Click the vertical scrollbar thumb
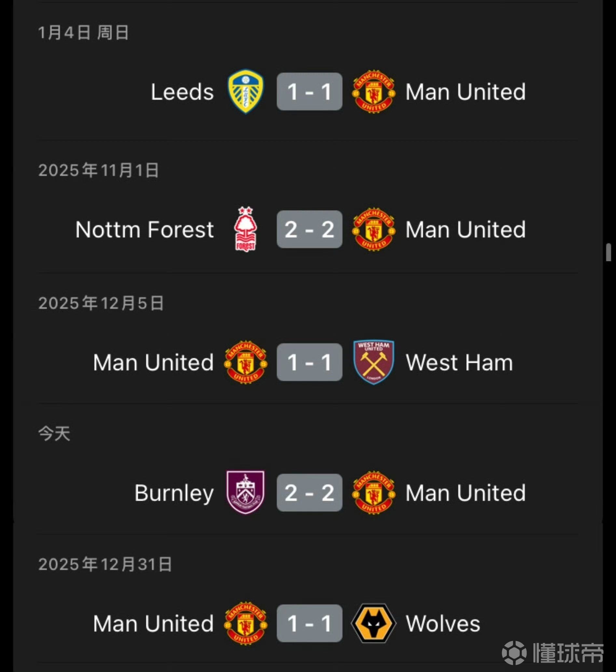Viewport: 616px width, 672px height. 608,252
